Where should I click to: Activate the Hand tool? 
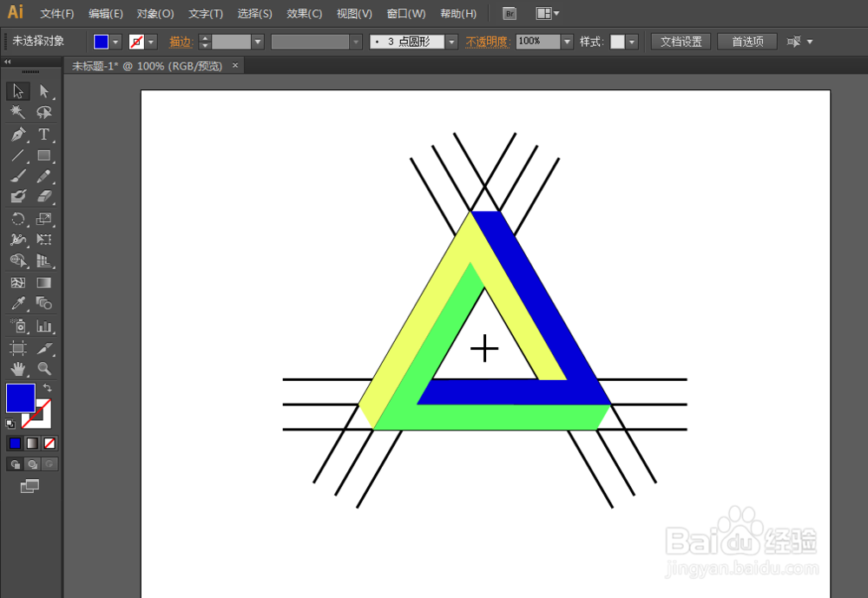click(x=17, y=367)
